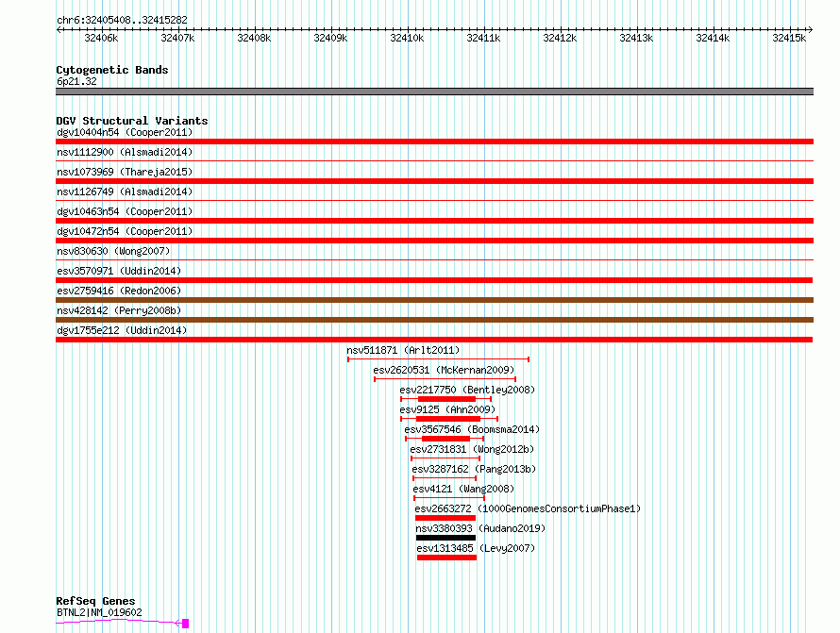
Task: Click the red esv2663272 variant bar
Action: tap(445, 518)
